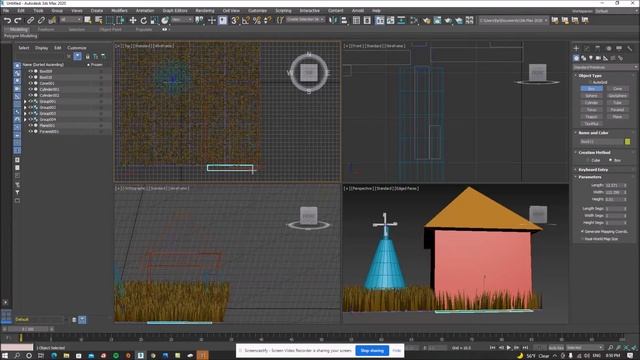Click the Teapot object type button
Screen dimensions: 640x360
(x=591, y=117)
